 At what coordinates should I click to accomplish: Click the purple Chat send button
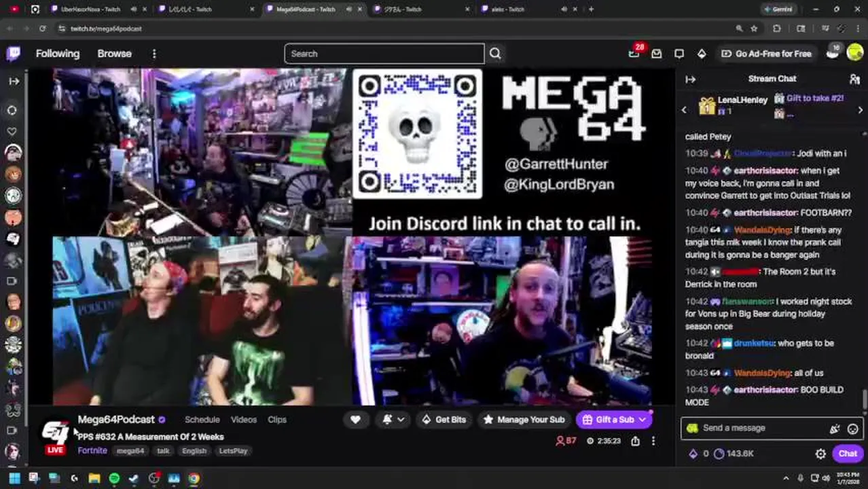pyautogui.click(x=848, y=454)
